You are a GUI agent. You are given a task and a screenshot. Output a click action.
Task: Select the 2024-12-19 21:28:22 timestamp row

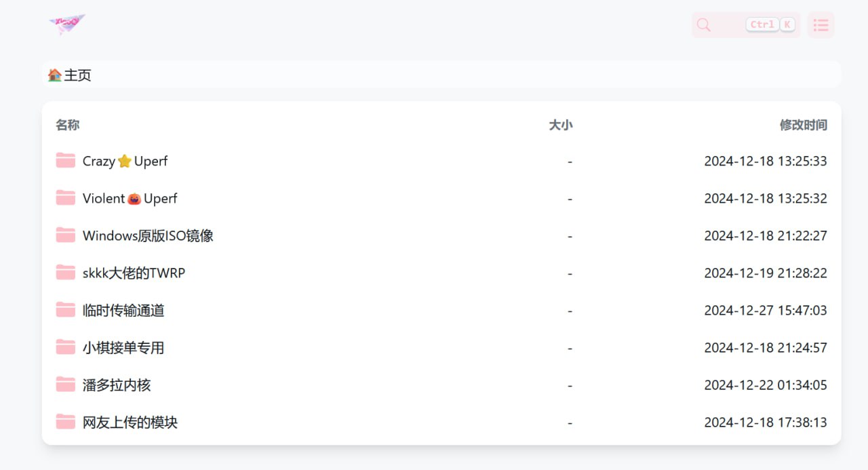[x=441, y=273]
